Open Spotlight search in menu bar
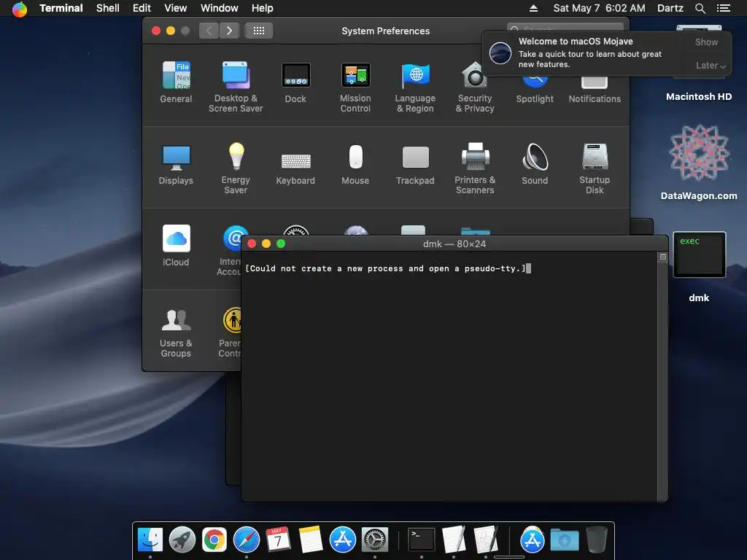Image resolution: width=747 pixels, height=560 pixels. pyautogui.click(x=700, y=8)
